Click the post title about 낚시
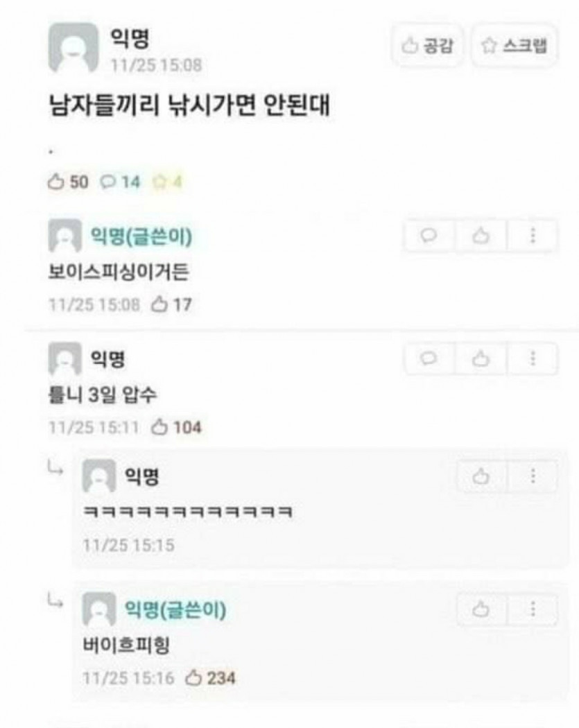The width and height of the screenshot is (579, 728). [189, 105]
